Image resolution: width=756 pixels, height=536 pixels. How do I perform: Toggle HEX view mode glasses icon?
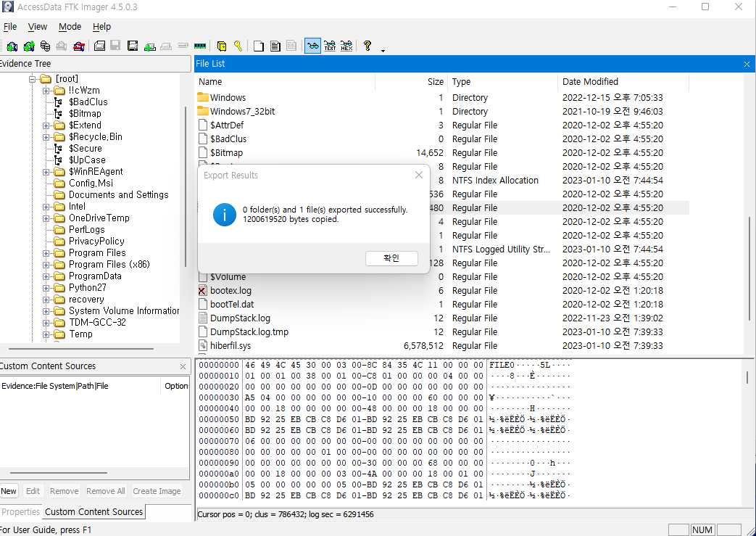346,46
